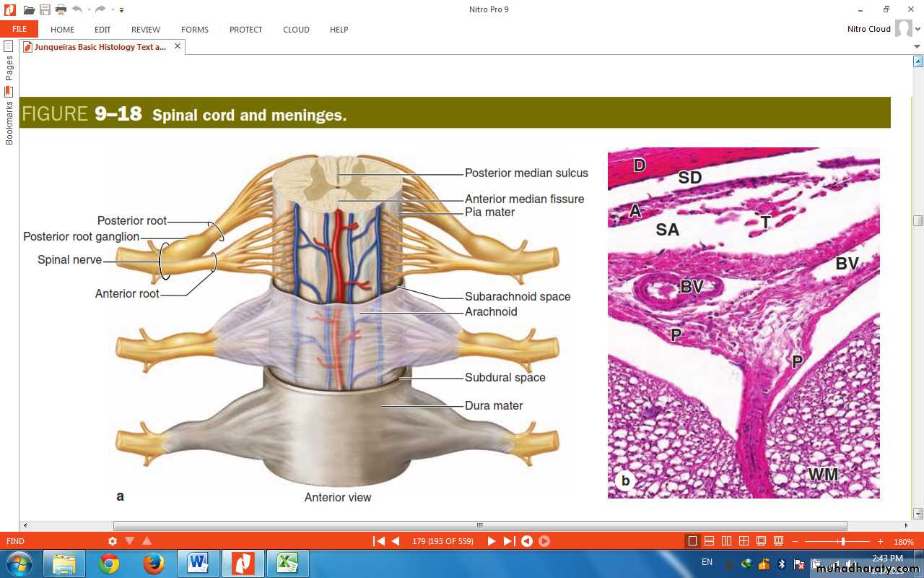Screen dimensions: 924x578
Task: Close the Junqueiras Basic Histology document tab
Action: coord(178,46)
